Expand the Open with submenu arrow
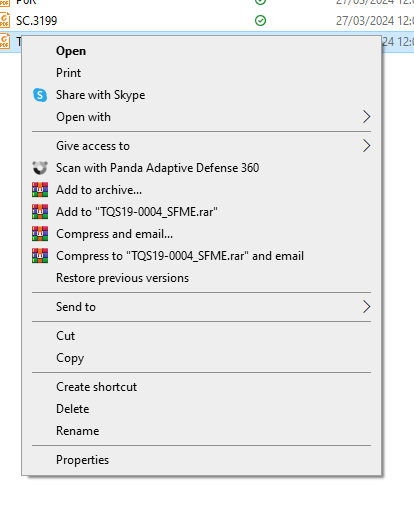This screenshot has height=505, width=414. 366,117
